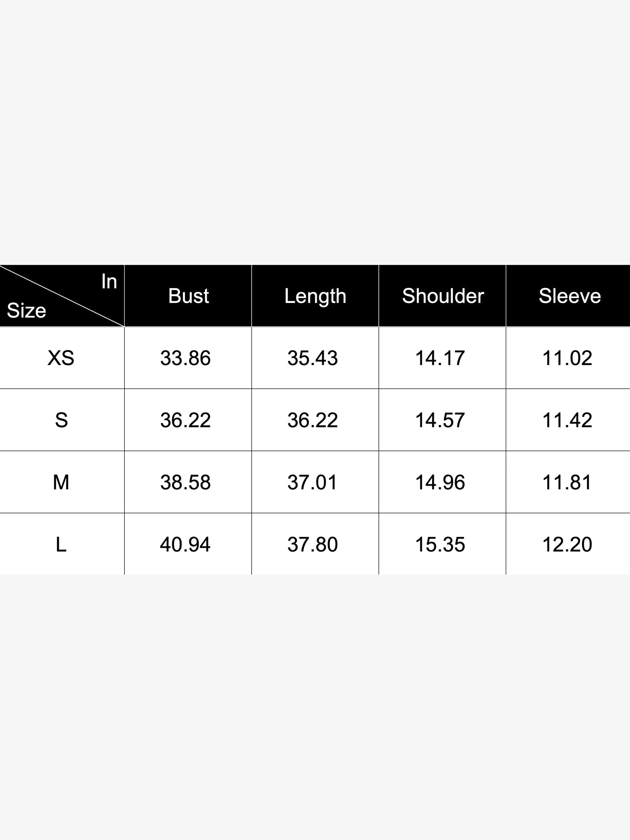
Task: Click the M sleeve value 11.81
Action: coord(567,482)
